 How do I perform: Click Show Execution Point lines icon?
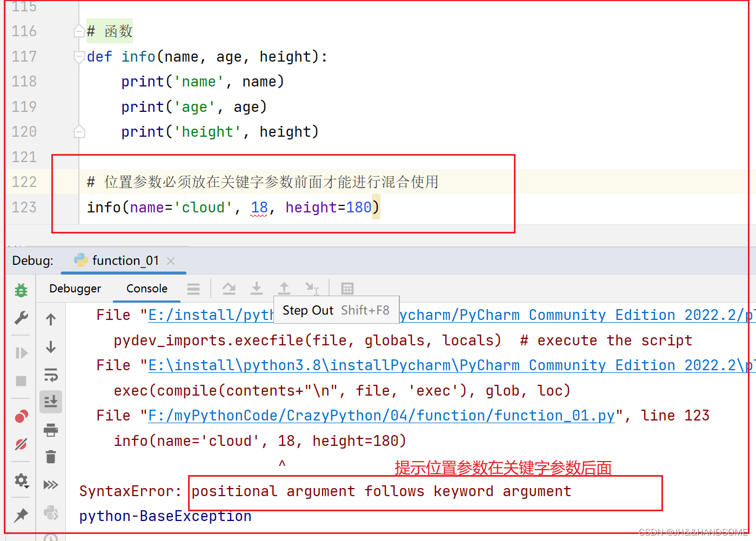pyautogui.click(x=193, y=289)
